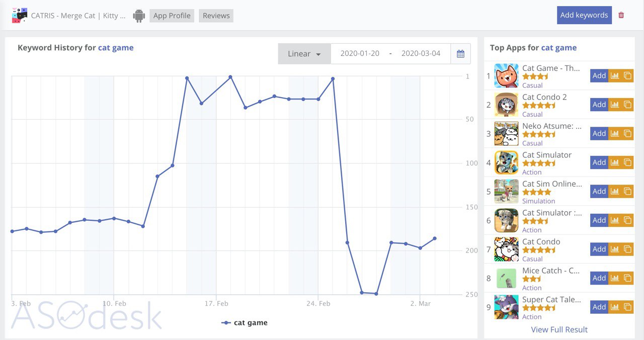This screenshot has width=644, height=340.
Task: Open chart icon for Cat Condo 2
Action: pos(614,105)
